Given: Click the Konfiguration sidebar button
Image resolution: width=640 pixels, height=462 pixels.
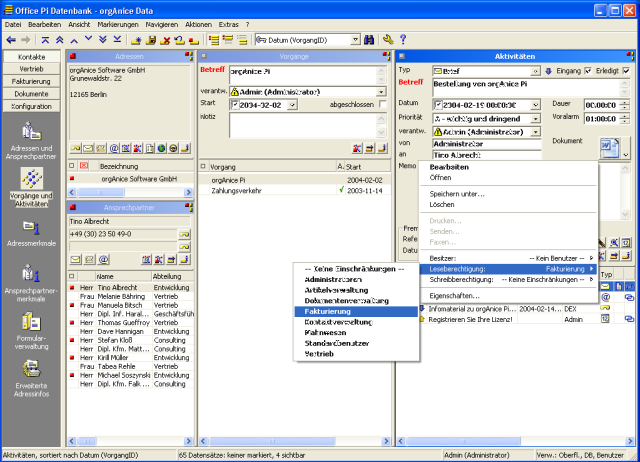Looking at the screenshot, I should [31, 106].
